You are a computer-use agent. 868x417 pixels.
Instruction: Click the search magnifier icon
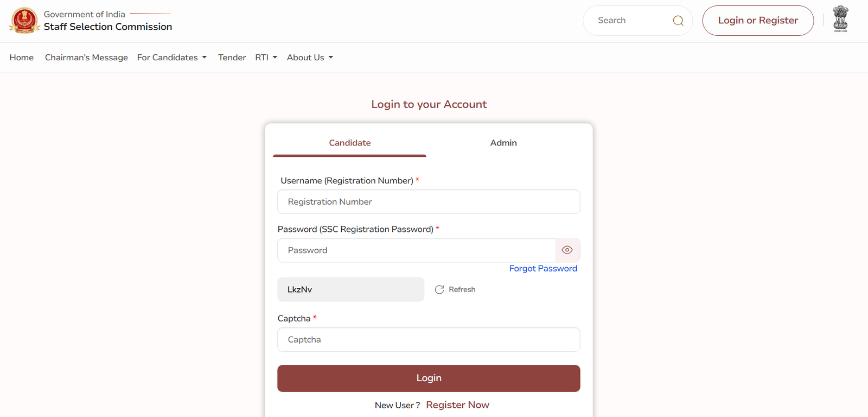[678, 20]
